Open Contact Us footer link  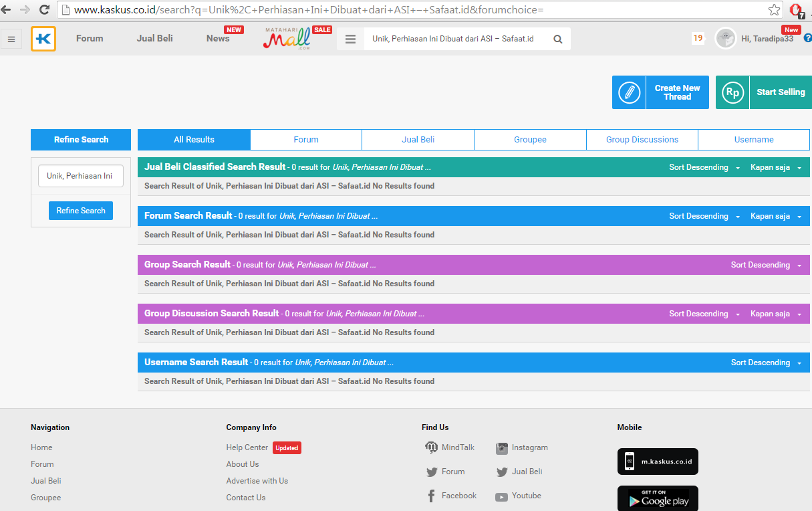click(246, 498)
